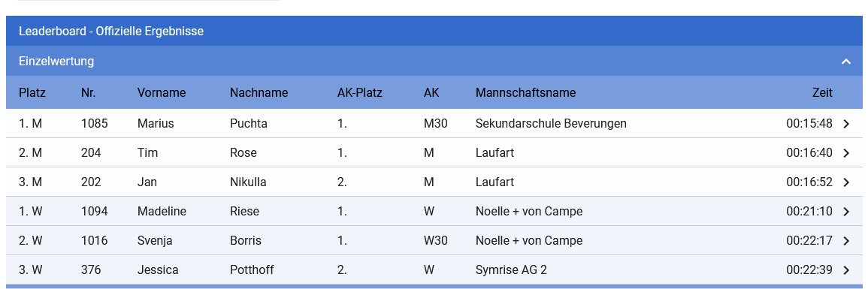Screen dimensions: 868x289
Task: Open details arrow for Marius Puchta
Action: tap(846, 124)
